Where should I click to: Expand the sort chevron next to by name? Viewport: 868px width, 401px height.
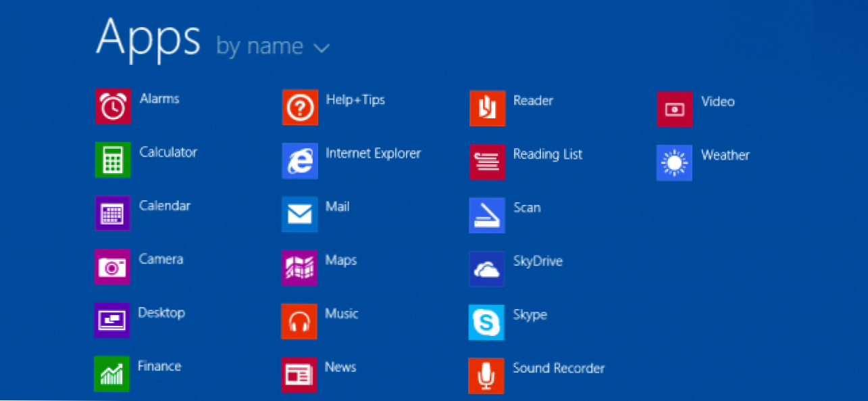coord(321,47)
